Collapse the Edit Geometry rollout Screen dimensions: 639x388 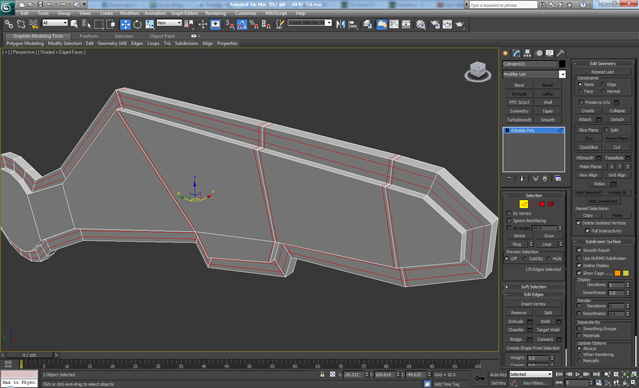[604, 64]
